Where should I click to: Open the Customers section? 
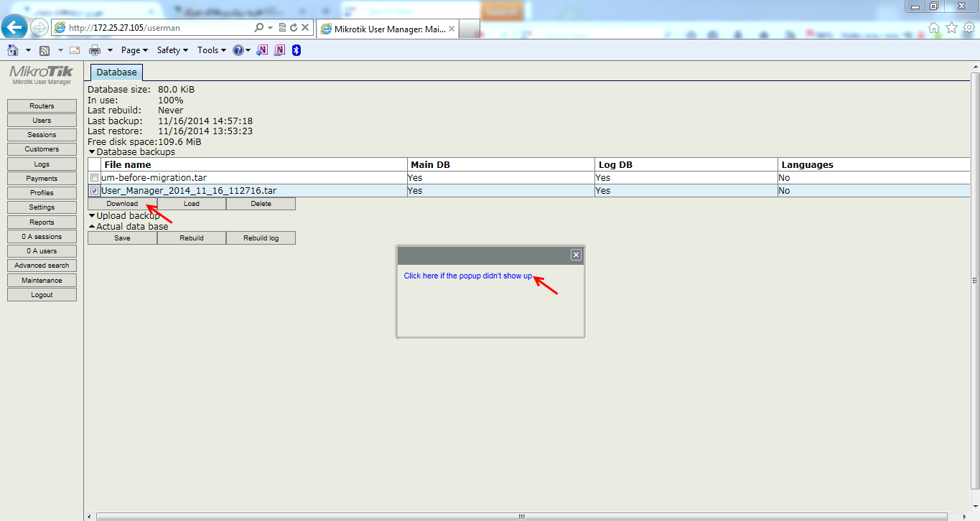click(42, 149)
